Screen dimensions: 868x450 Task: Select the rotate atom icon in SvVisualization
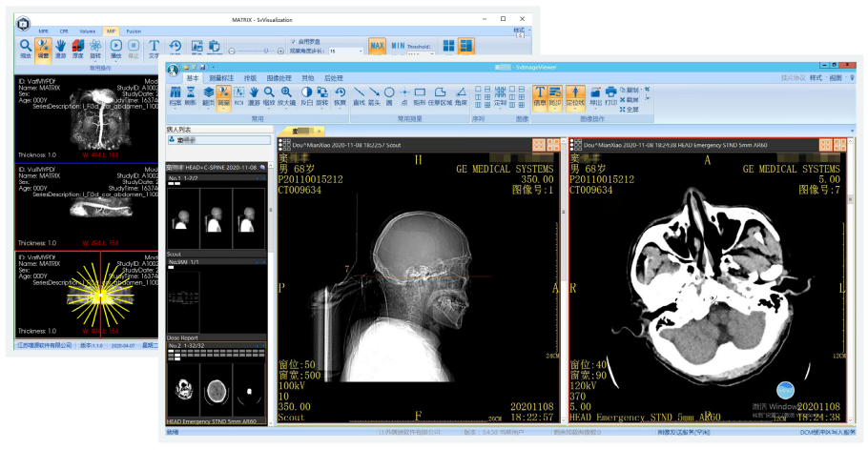click(95, 49)
